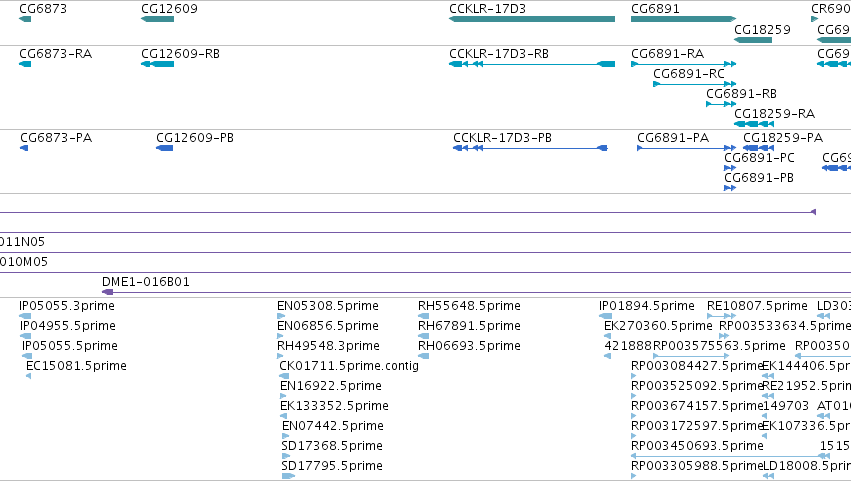Click the CCKLR-17D3-RB transcript line
Viewport: 851px width, 481px height.
pos(532,64)
